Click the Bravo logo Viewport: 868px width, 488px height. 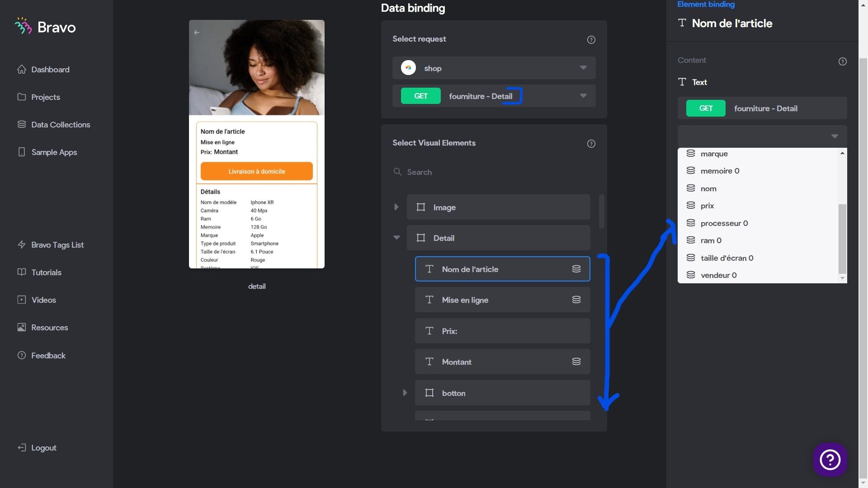coord(45,27)
